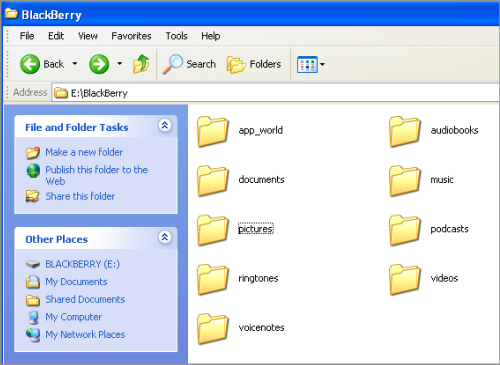Click the Views icon in toolbar

point(307,64)
